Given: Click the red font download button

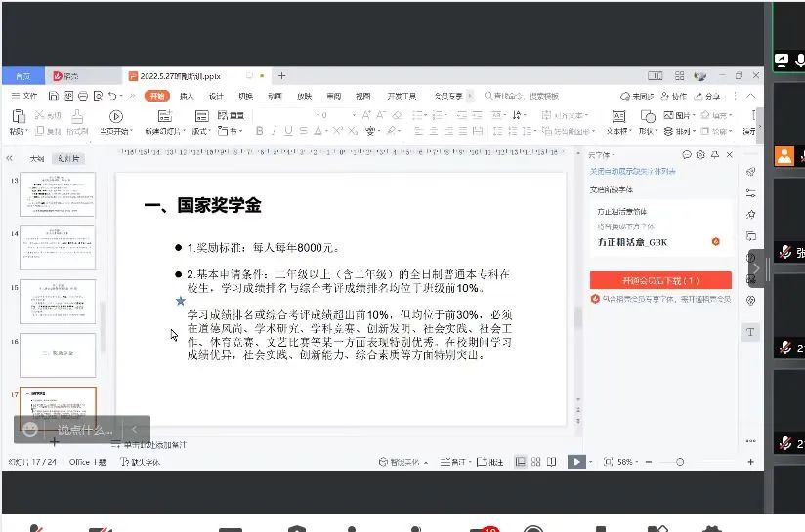Looking at the screenshot, I should [660, 280].
